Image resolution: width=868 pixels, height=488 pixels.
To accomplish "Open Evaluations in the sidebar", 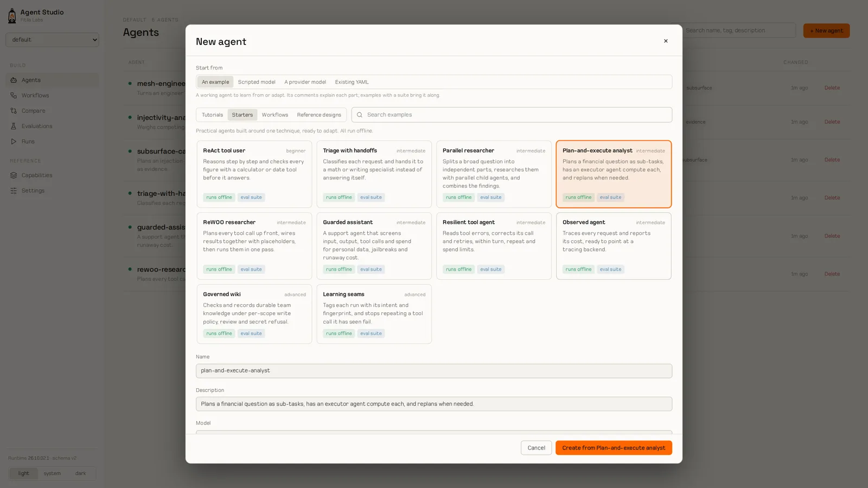I will click(x=52, y=126).
